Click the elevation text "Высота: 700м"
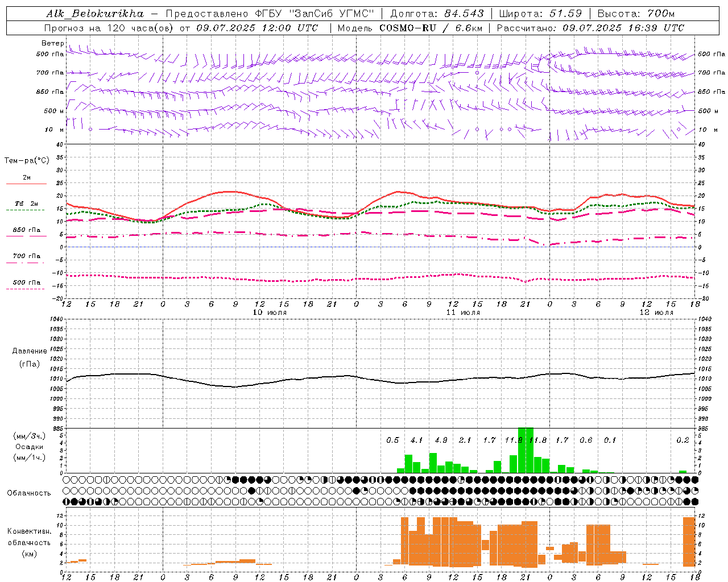The width and height of the screenshot is (728, 582). 636,14
